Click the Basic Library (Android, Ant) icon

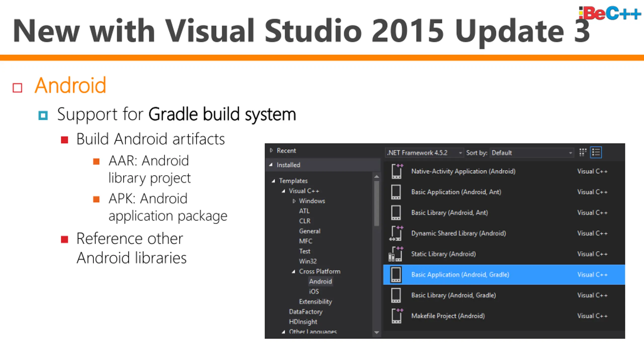[396, 213]
